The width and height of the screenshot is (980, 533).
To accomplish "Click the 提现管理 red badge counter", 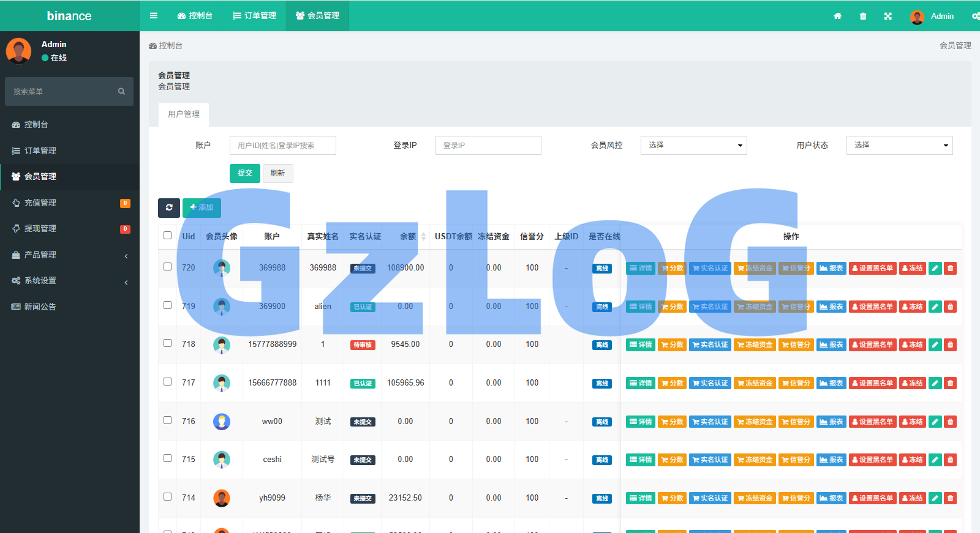I will click(125, 229).
